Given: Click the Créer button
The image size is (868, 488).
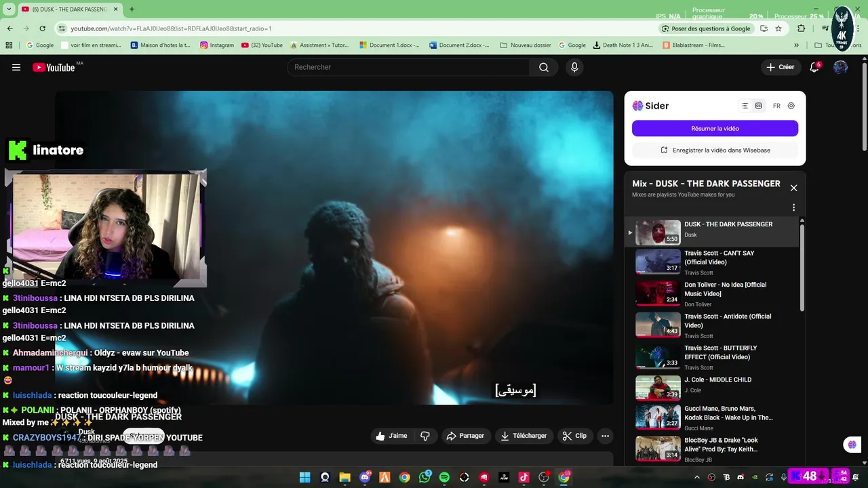Looking at the screenshot, I should [x=781, y=67].
